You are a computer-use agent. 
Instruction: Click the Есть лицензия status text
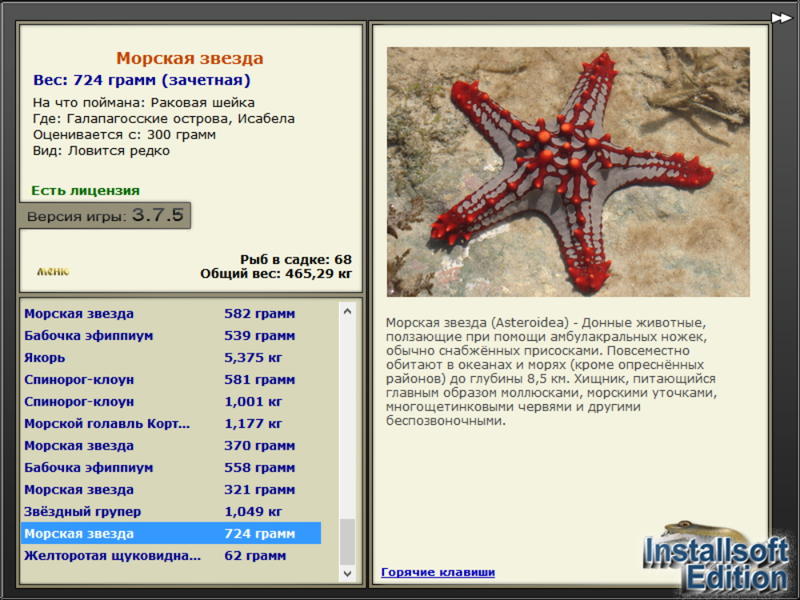tap(86, 190)
